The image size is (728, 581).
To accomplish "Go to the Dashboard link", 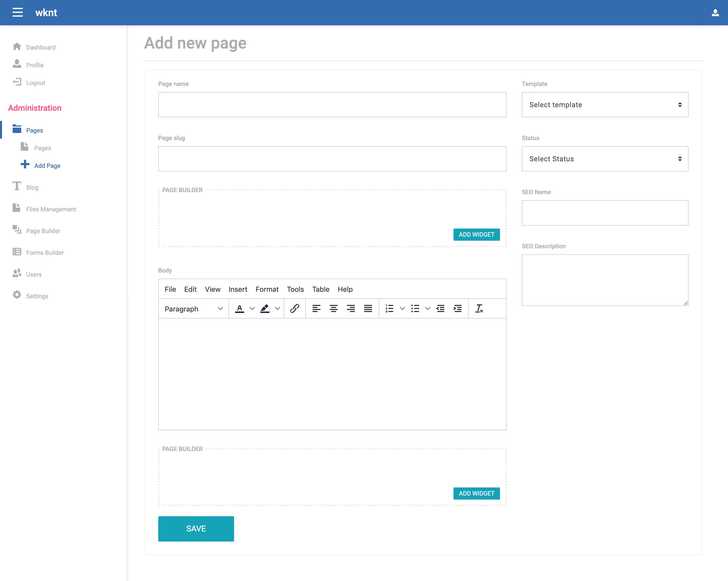I will (41, 47).
